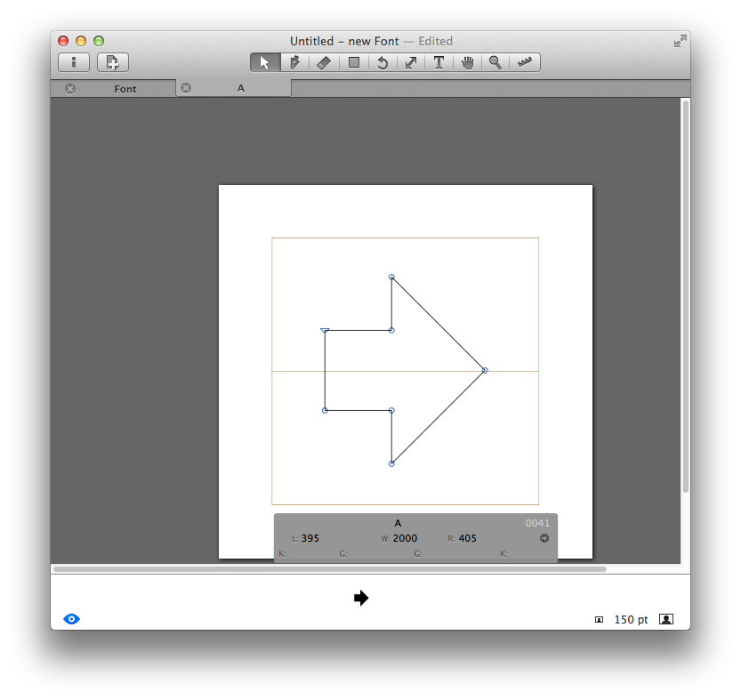Close the A glyph tab
The width and height of the screenshot is (741, 700).
point(186,88)
